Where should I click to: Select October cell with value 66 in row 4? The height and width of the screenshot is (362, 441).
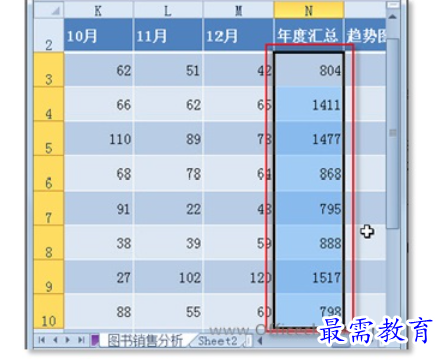[98, 104]
